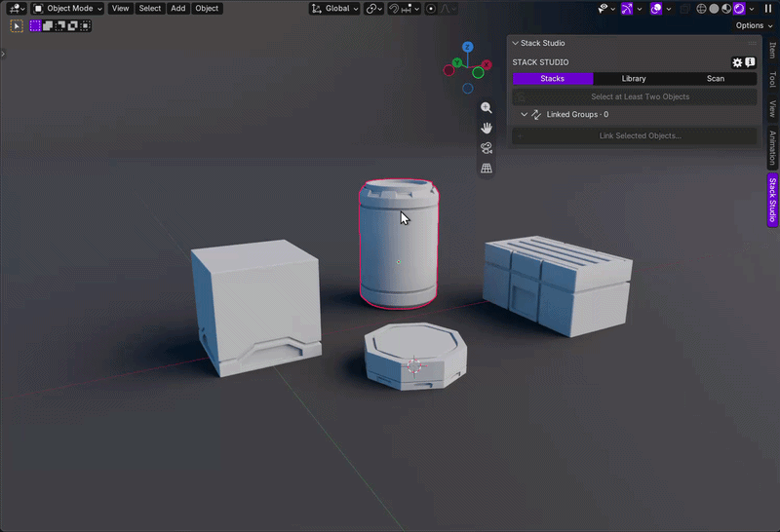Switch to the Scan tab

pos(716,79)
